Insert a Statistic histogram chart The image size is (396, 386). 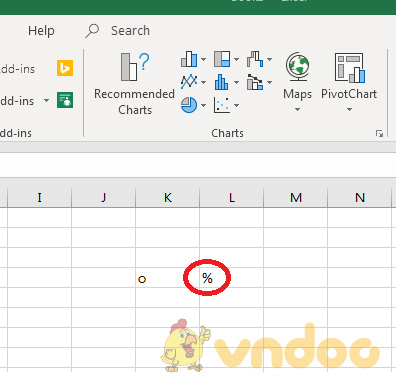(222, 82)
